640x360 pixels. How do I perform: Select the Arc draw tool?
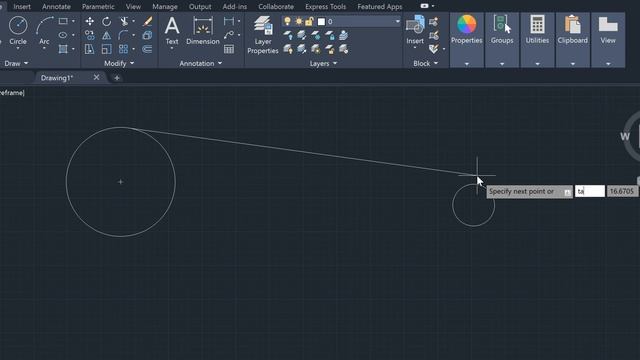coord(44,31)
